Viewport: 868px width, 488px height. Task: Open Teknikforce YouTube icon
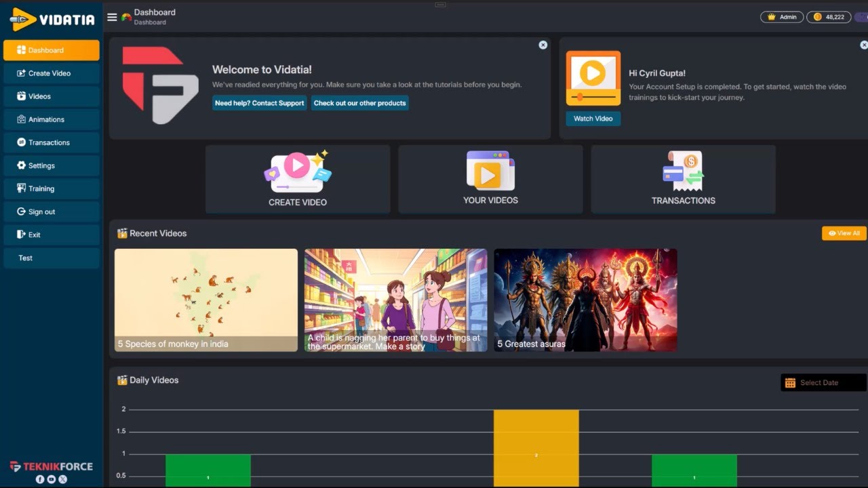click(52, 479)
